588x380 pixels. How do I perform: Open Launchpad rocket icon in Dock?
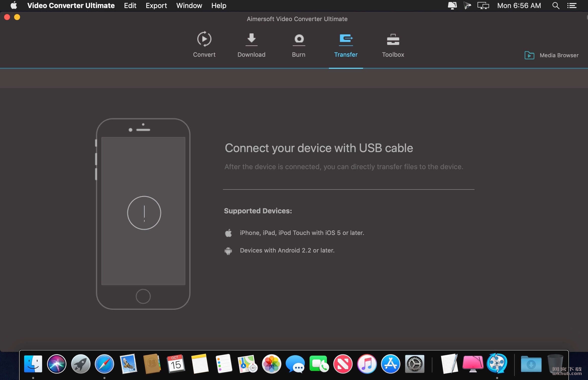point(81,364)
